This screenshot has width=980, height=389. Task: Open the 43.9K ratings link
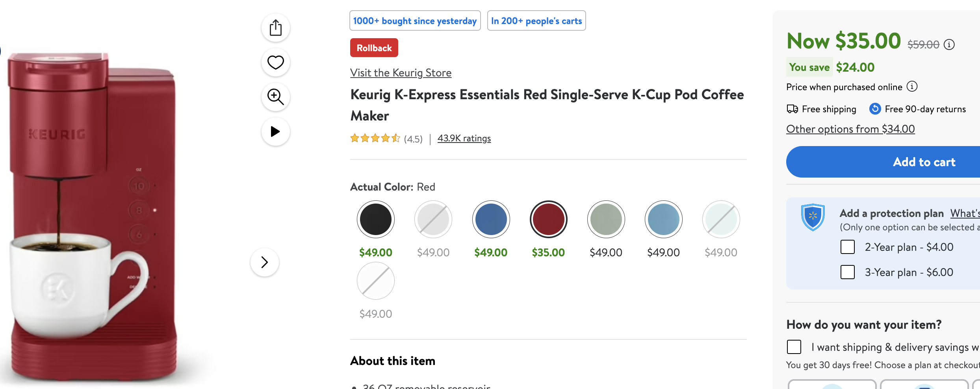tap(464, 138)
